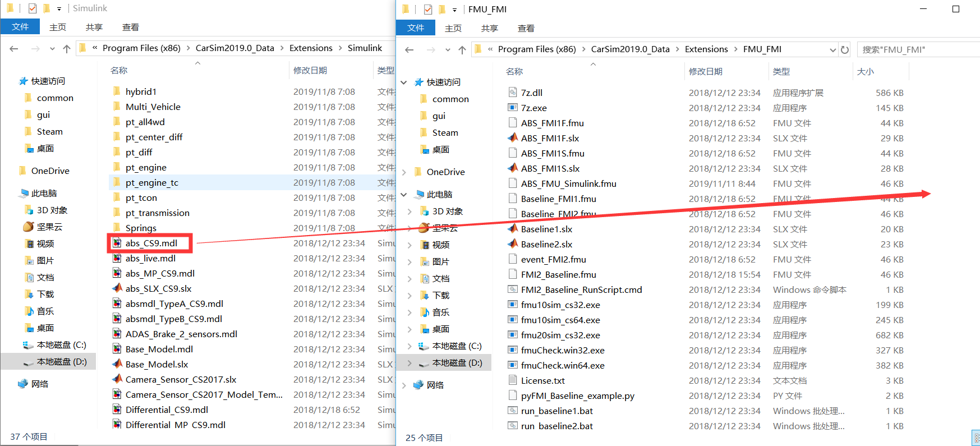
Task: Expand OneDrive node in FMU_FMI sidebar
Action: tap(404, 172)
